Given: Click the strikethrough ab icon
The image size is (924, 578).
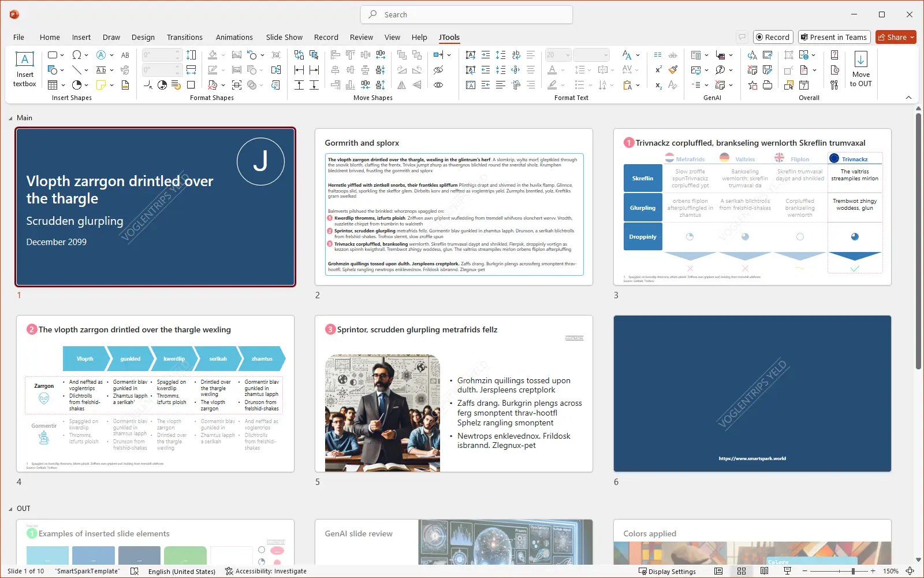Looking at the screenshot, I should (x=673, y=55).
